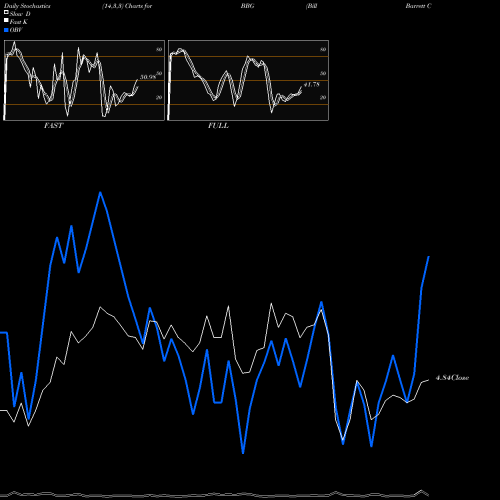The image size is (500, 500).
Task: Click the Slow D legend swatch
Action: click(6, 12)
